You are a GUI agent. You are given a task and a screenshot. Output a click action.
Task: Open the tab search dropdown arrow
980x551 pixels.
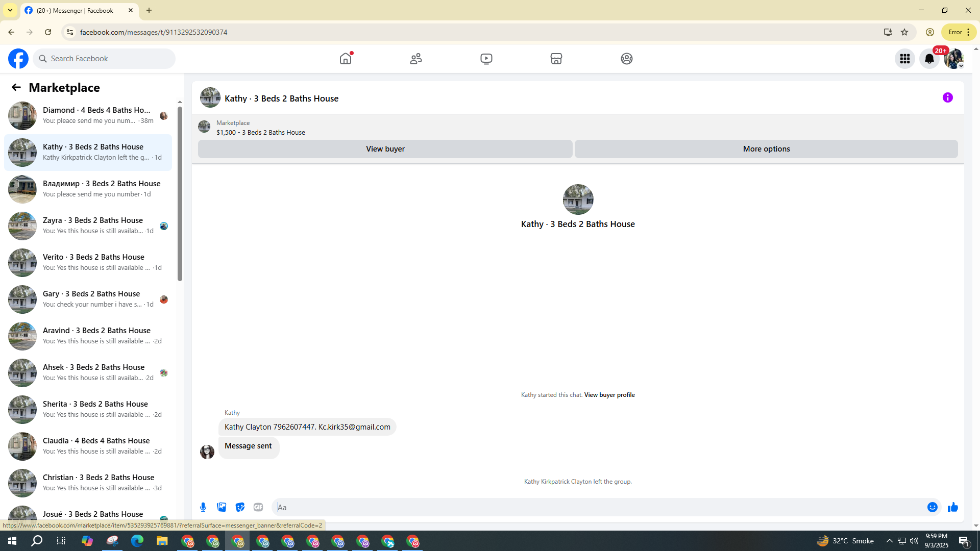(10, 10)
